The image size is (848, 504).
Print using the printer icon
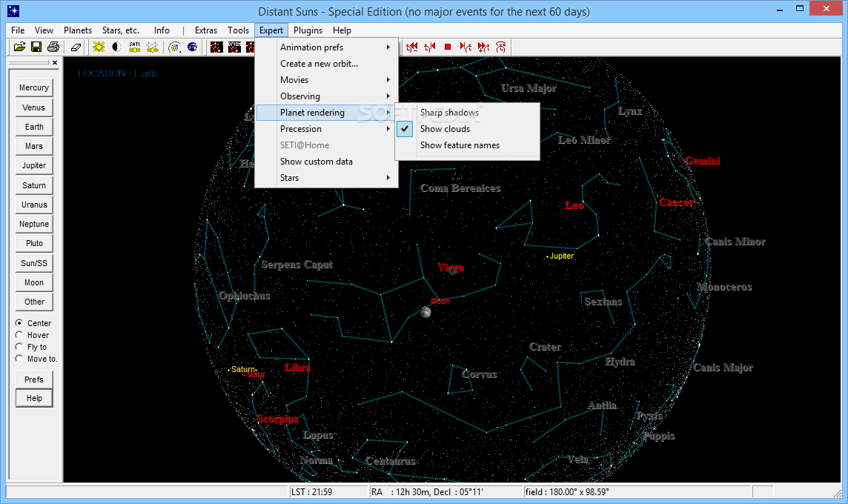pos(53,47)
